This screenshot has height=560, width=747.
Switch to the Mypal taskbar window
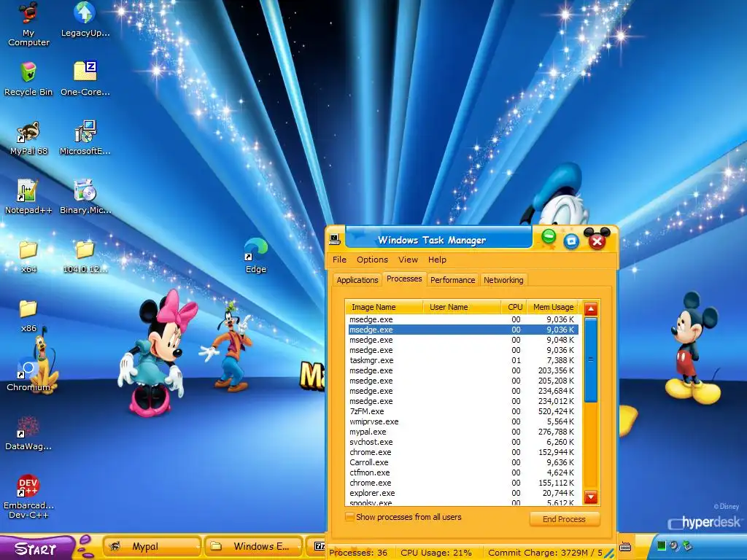[x=152, y=546]
